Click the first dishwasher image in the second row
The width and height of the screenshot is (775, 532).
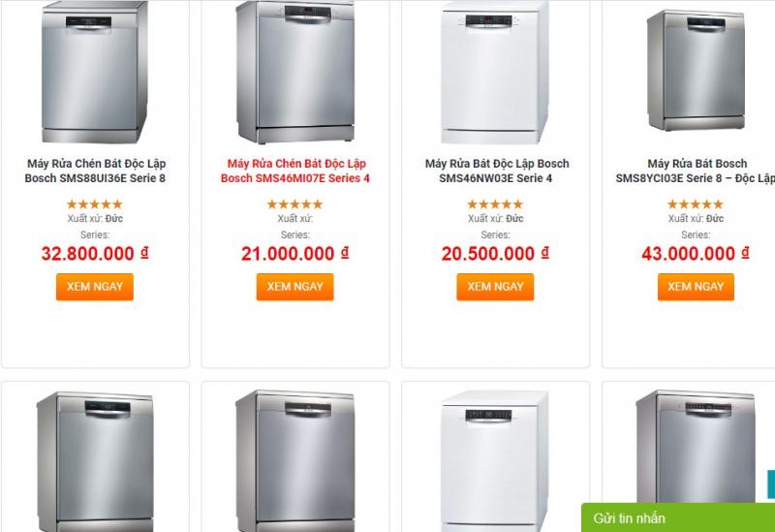tap(95, 460)
